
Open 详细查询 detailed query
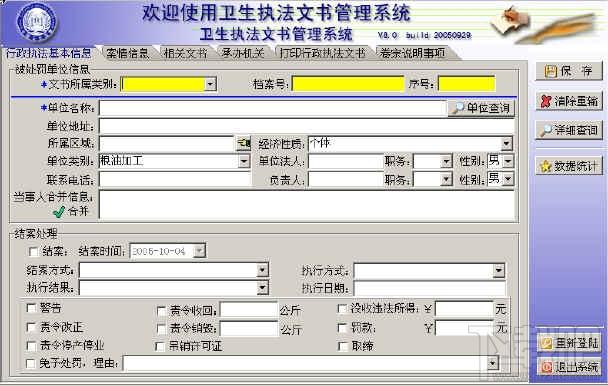tap(569, 130)
